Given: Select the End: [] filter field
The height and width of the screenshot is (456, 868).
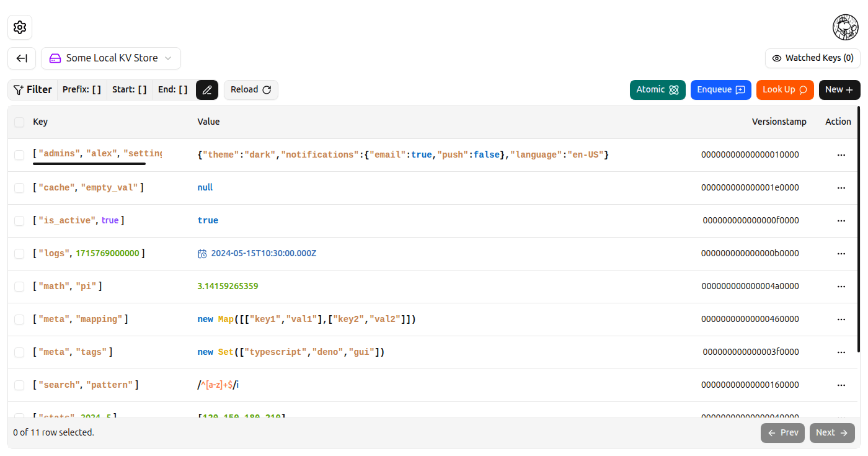Looking at the screenshot, I should (x=173, y=90).
